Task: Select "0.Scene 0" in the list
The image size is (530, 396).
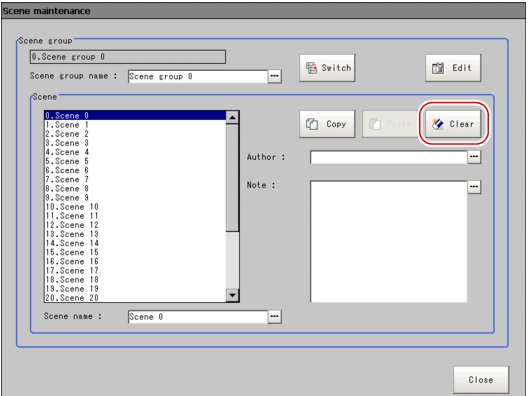Action: coord(135,116)
